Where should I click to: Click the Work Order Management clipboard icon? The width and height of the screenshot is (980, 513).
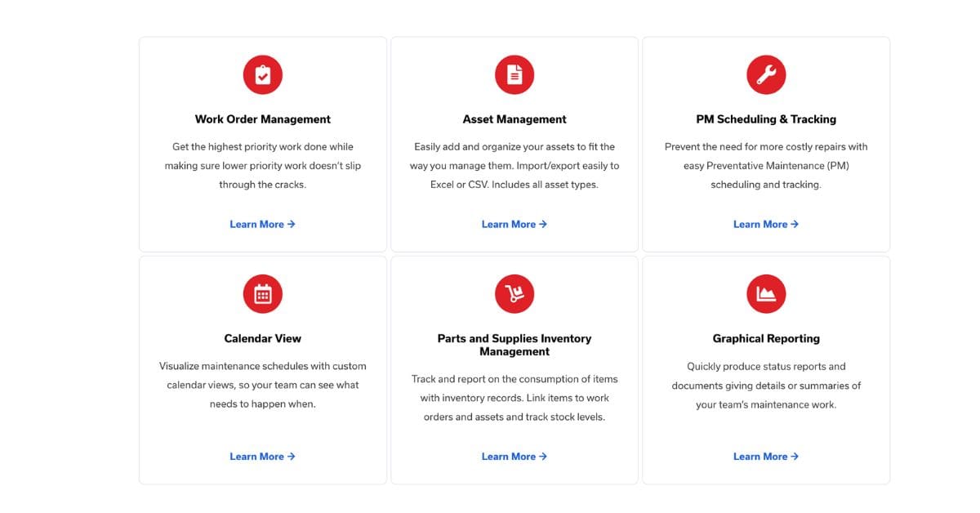[x=262, y=74]
